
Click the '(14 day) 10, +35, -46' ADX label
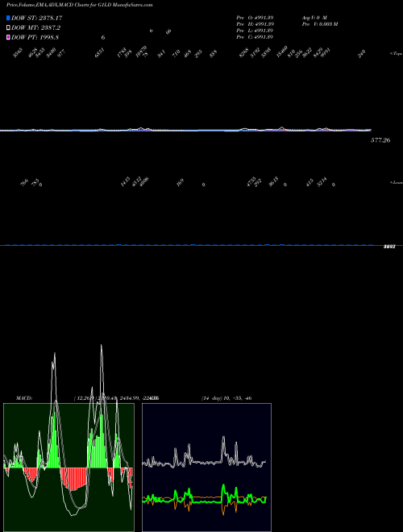coord(226,398)
